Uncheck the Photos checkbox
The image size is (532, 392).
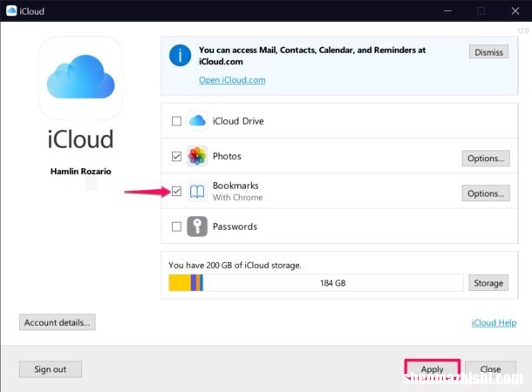click(176, 157)
